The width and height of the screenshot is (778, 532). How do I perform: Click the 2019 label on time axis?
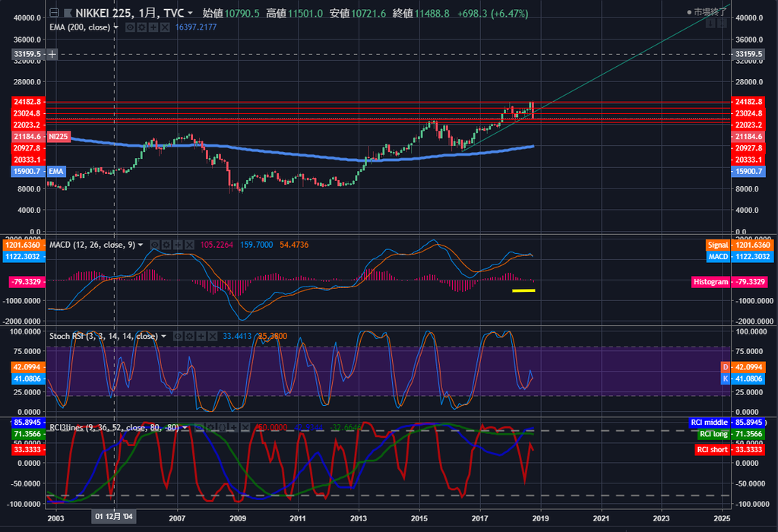coord(540,518)
